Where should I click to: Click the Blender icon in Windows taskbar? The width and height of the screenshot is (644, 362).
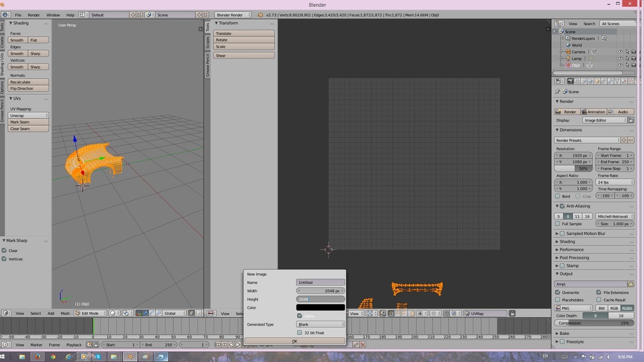point(130,356)
